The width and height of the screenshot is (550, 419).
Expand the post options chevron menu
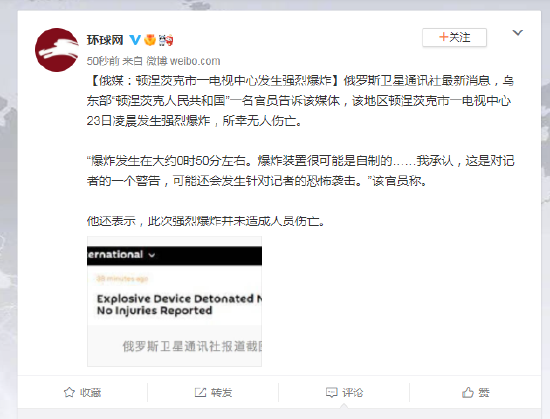(x=517, y=33)
